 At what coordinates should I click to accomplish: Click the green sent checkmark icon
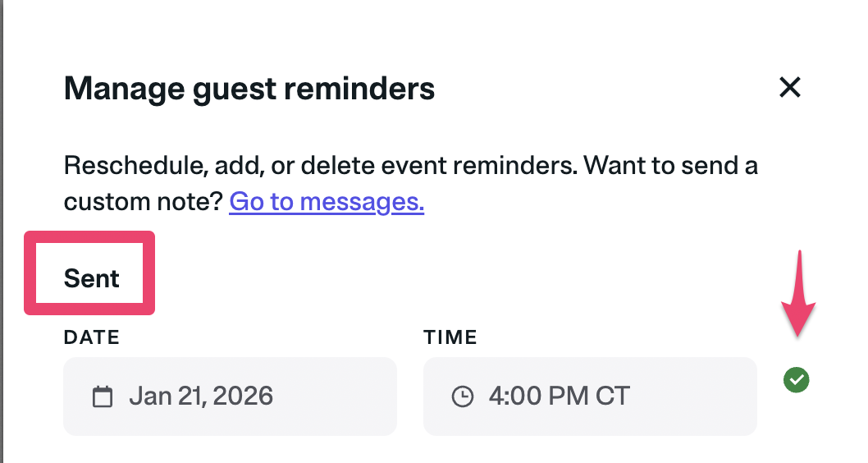(796, 380)
